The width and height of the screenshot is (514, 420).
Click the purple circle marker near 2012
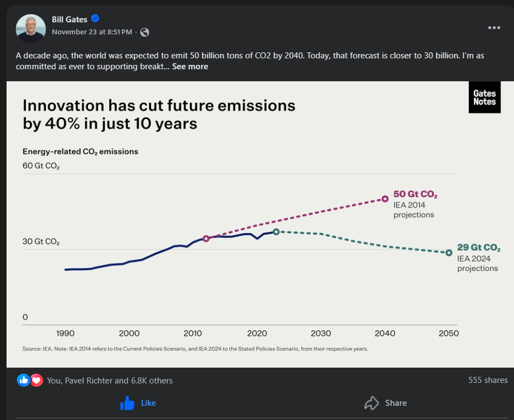point(206,238)
